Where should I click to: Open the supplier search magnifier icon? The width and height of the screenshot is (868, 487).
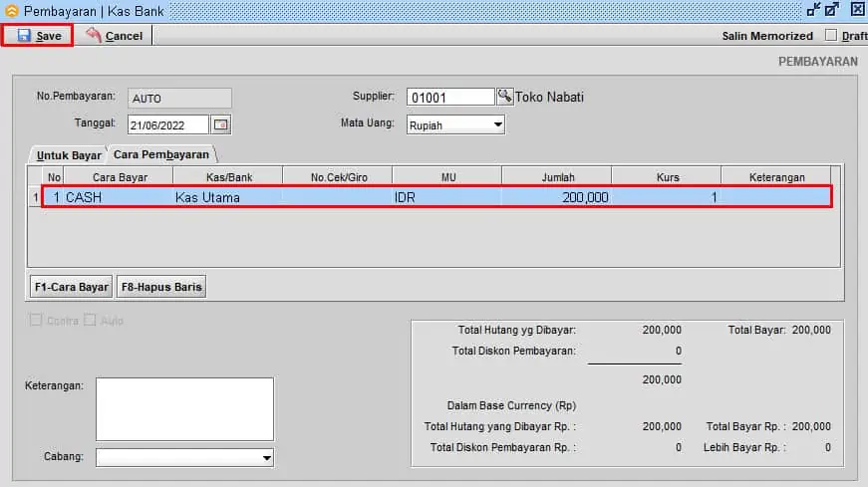[x=504, y=96]
